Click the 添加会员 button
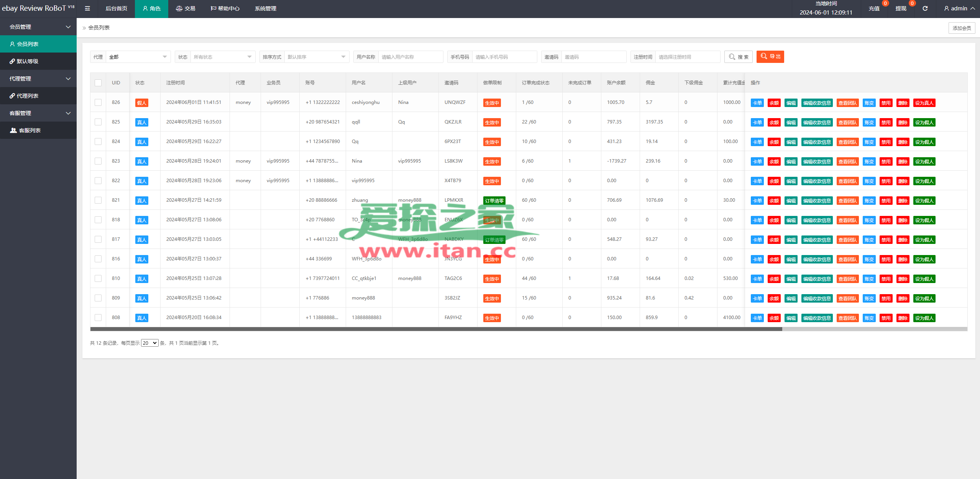This screenshot has height=479, width=980. [962, 28]
